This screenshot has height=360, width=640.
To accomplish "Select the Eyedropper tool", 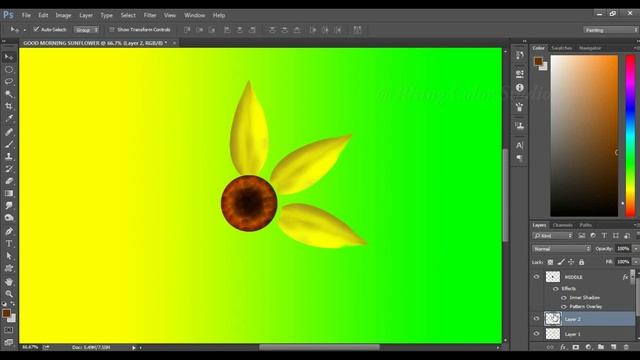I will click(x=9, y=119).
